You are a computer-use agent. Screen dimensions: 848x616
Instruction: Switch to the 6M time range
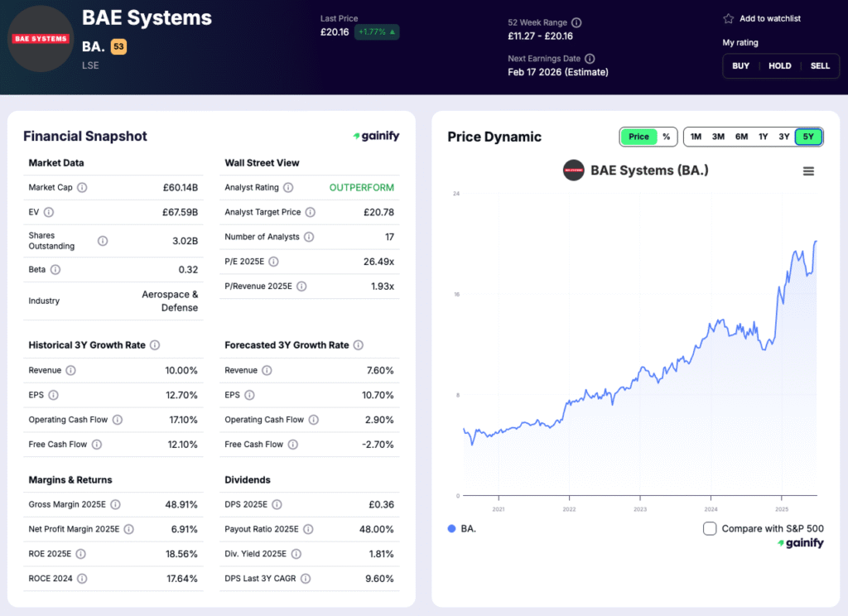741,137
